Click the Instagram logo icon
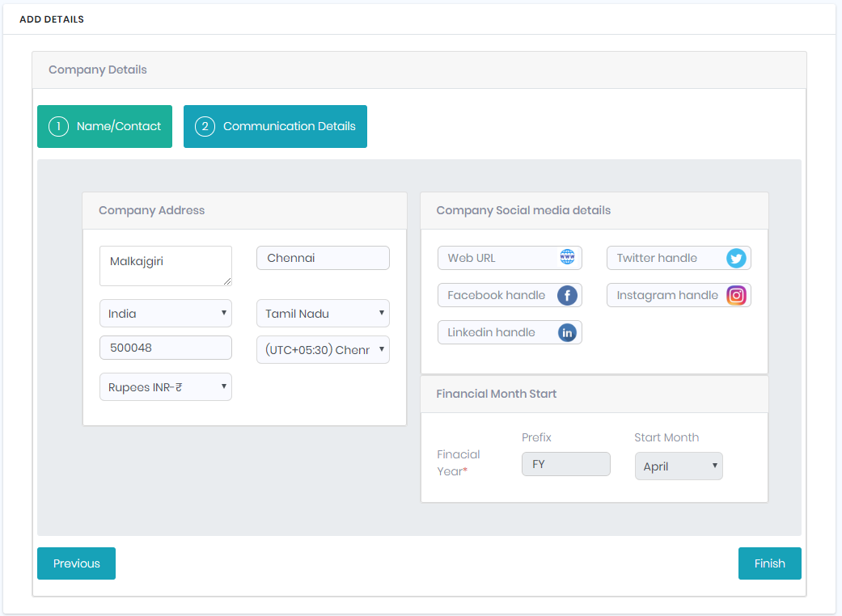This screenshot has width=842, height=616. [736, 296]
